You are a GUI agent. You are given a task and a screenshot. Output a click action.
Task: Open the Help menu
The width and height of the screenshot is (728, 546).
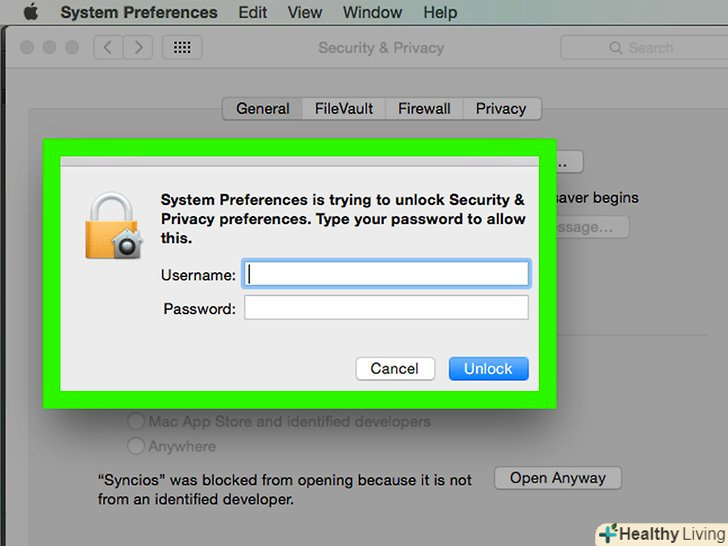point(440,13)
